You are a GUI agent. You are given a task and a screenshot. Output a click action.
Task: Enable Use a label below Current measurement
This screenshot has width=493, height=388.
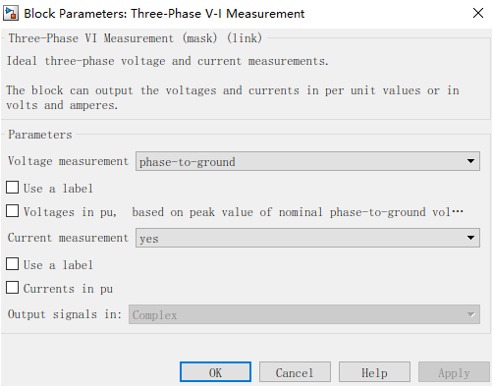tap(12, 264)
